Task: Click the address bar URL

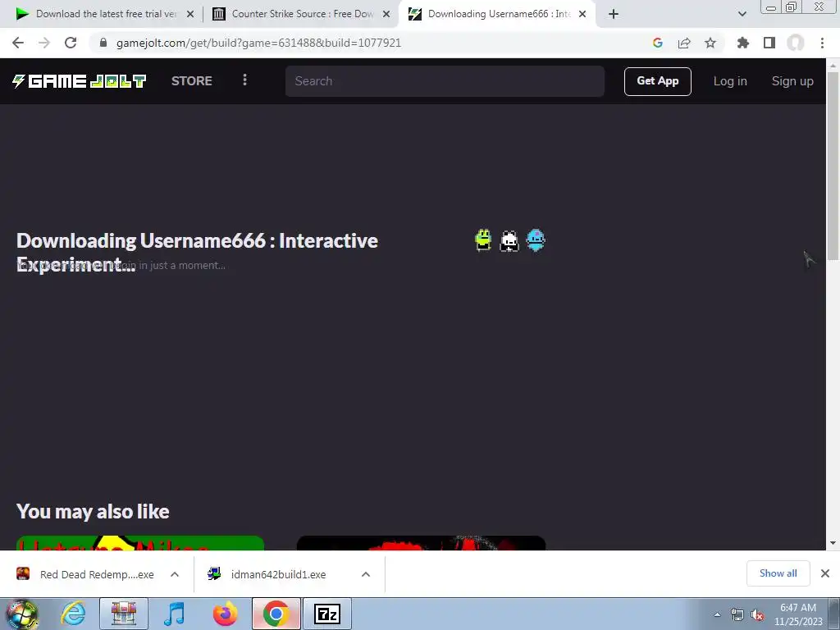Action: click(258, 43)
